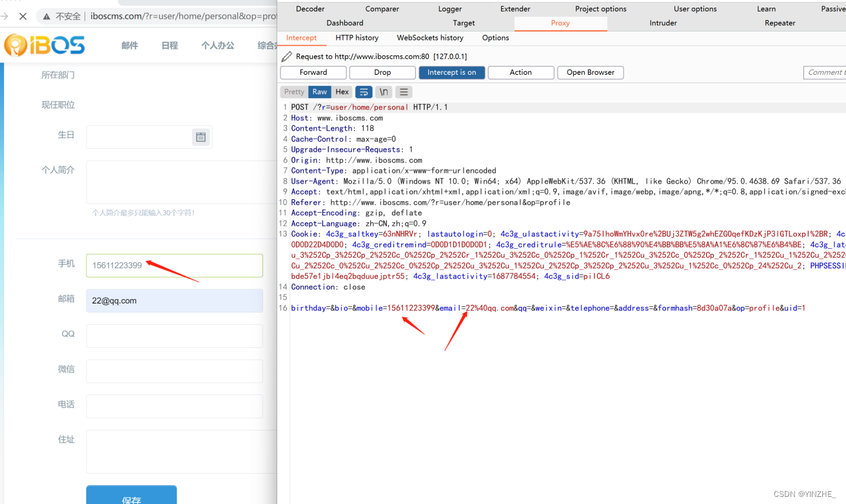Screen dimensions: 846x504
Task: Click the 生日 birthday input field
Action: [x=149, y=137]
